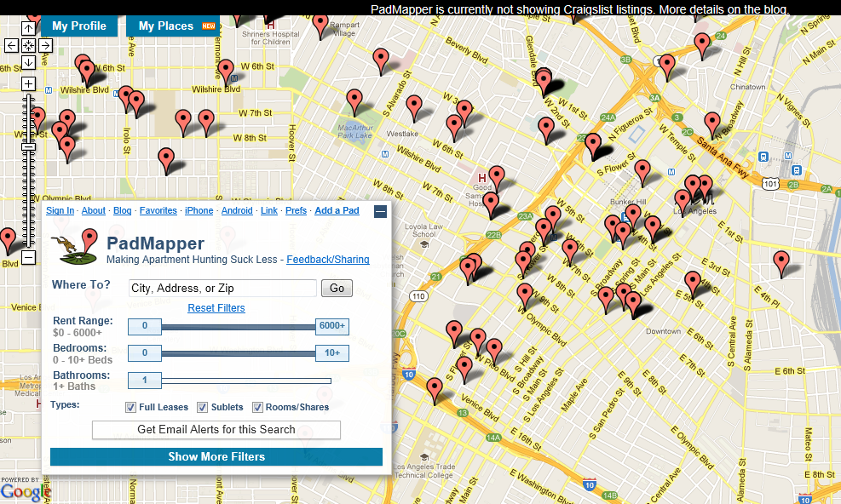Click the rent range maximum handle 6000+
This screenshot has height=504, width=841.
[x=332, y=326]
